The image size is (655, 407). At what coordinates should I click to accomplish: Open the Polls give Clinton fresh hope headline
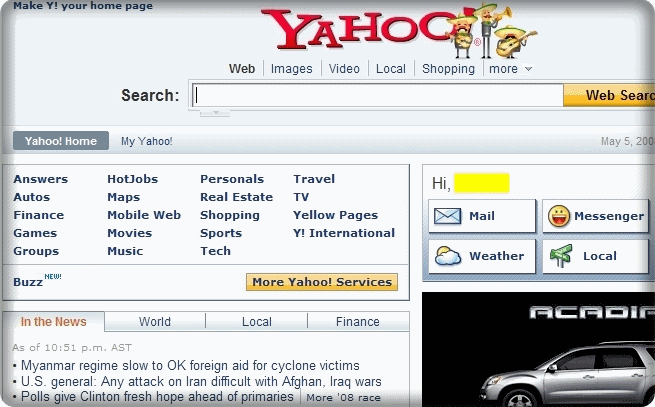pos(157,397)
